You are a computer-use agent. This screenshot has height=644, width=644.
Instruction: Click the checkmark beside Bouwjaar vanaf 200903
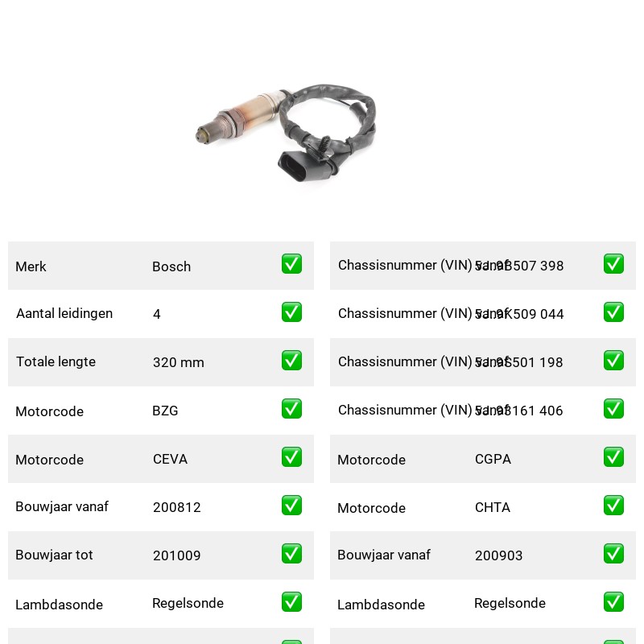click(x=613, y=554)
